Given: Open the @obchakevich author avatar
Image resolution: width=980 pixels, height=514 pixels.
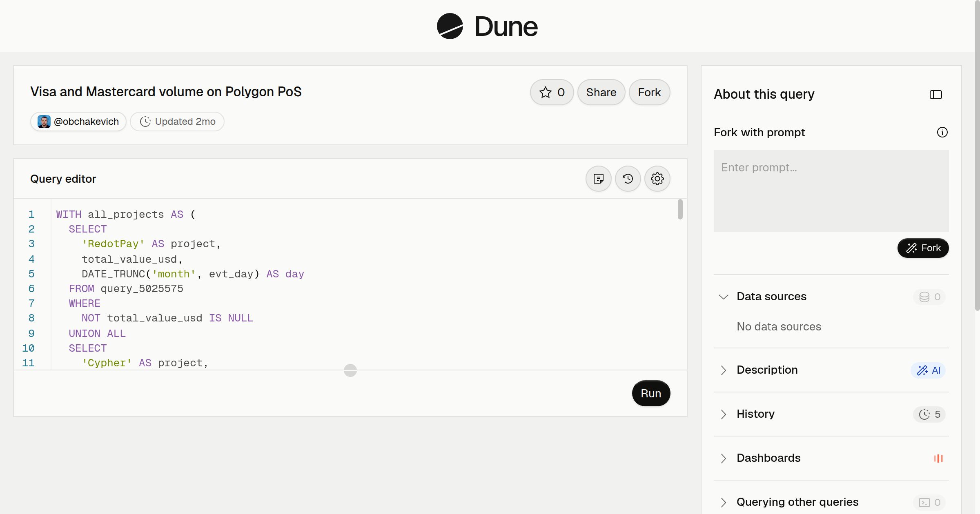Looking at the screenshot, I should click(44, 122).
